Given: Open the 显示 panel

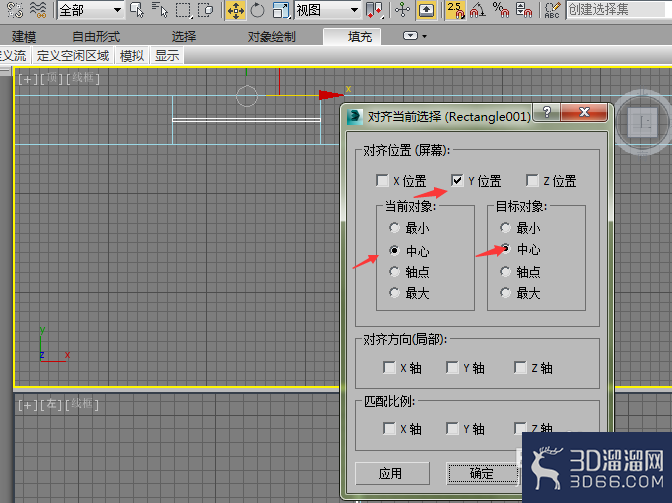Looking at the screenshot, I should pyautogui.click(x=167, y=56).
